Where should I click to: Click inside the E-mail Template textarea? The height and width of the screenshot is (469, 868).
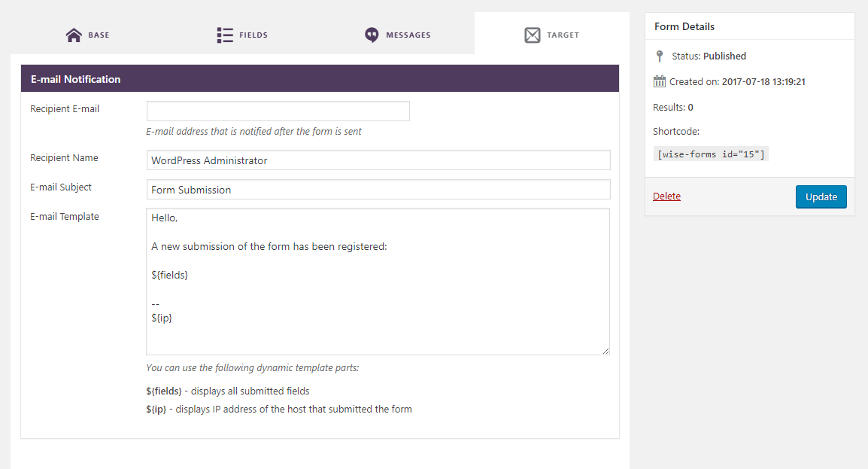pyautogui.click(x=378, y=282)
